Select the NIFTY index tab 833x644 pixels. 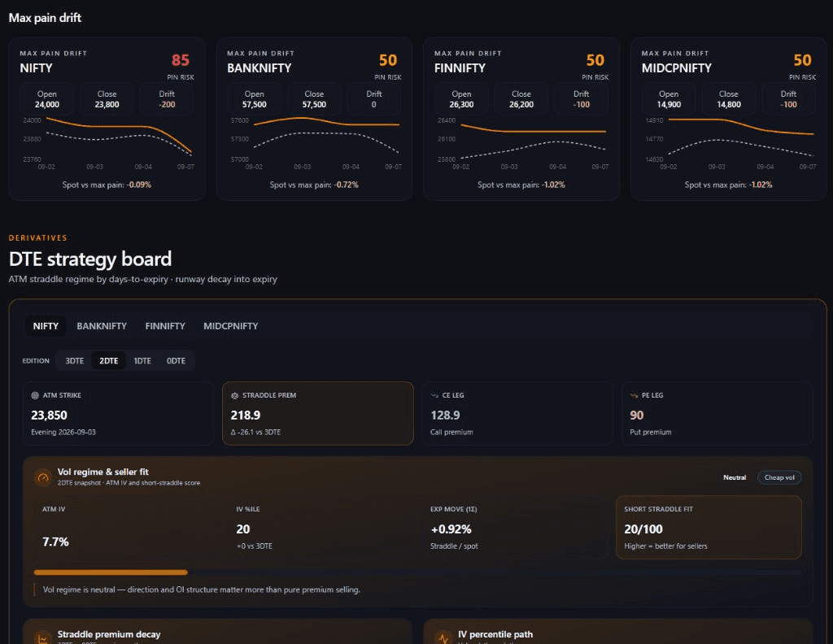(x=46, y=326)
